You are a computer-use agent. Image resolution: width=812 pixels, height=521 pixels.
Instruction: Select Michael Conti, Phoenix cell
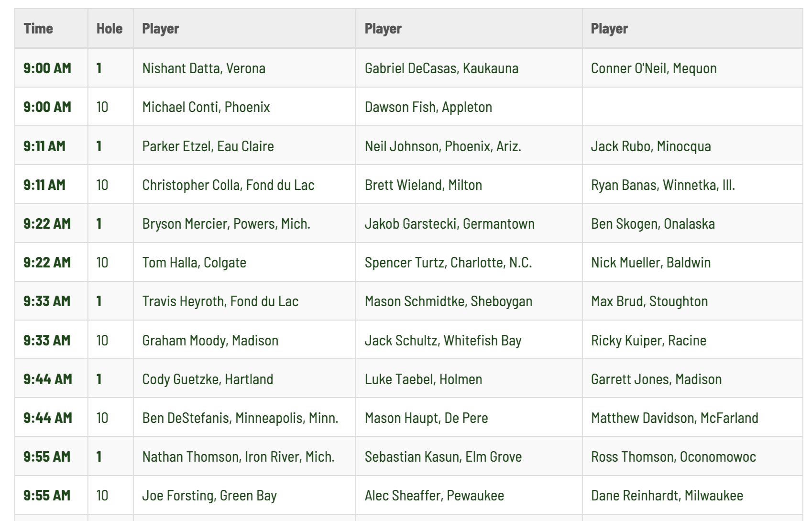coord(206,107)
